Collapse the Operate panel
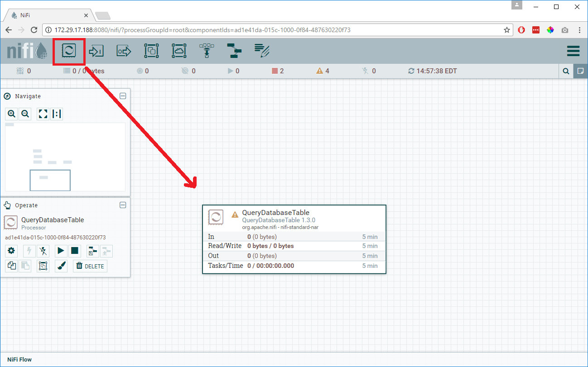 pyautogui.click(x=123, y=205)
